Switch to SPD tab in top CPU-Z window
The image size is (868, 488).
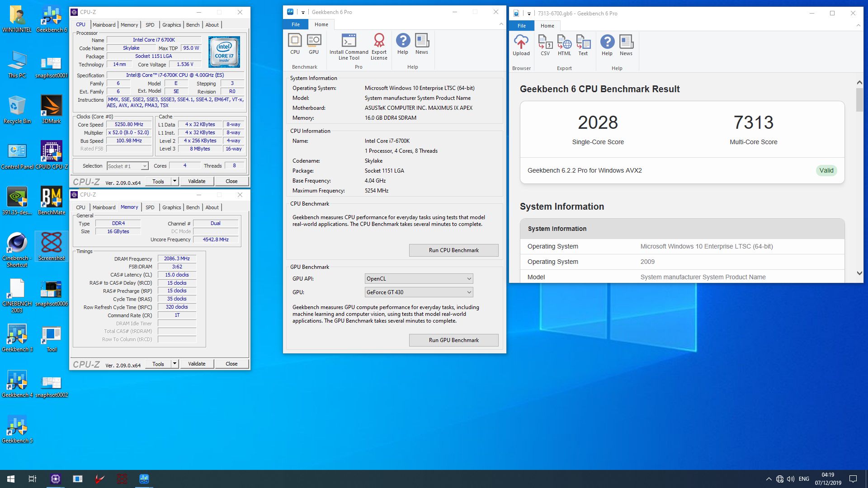coord(150,25)
